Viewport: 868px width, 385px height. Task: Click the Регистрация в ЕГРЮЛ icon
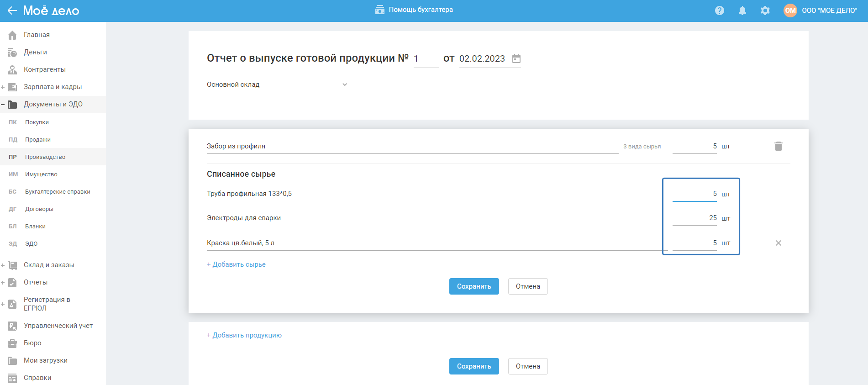(12, 304)
